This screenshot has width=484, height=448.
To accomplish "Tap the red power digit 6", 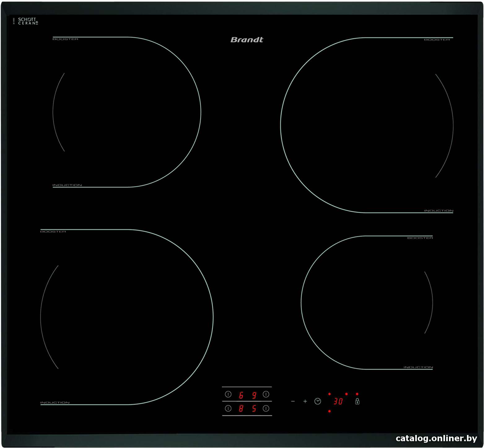I will [x=241, y=395].
